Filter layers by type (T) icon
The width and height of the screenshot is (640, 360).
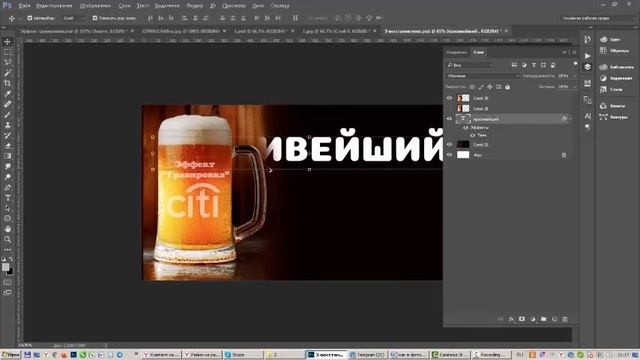tap(533, 65)
